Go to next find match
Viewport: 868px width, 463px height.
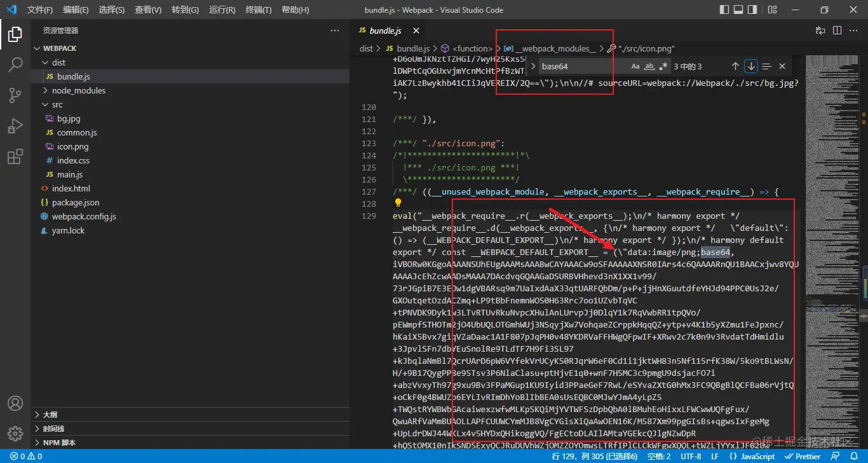pyautogui.click(x=751, y=66)
